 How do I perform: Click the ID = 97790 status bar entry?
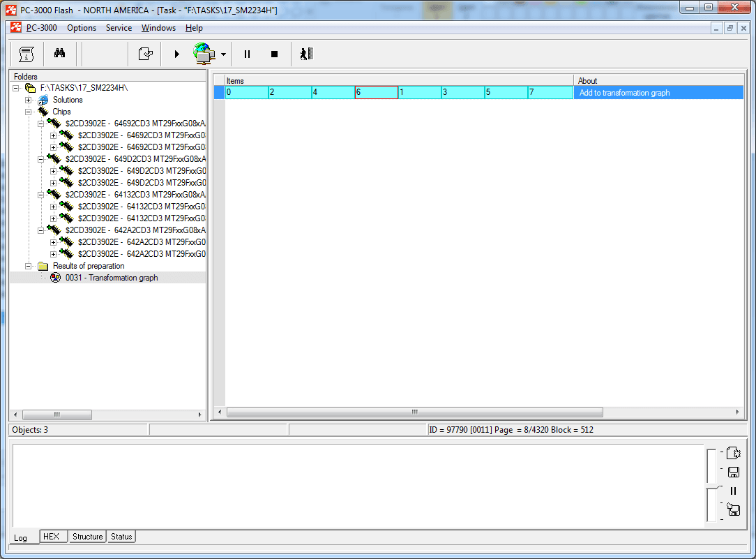pos(511,430)
